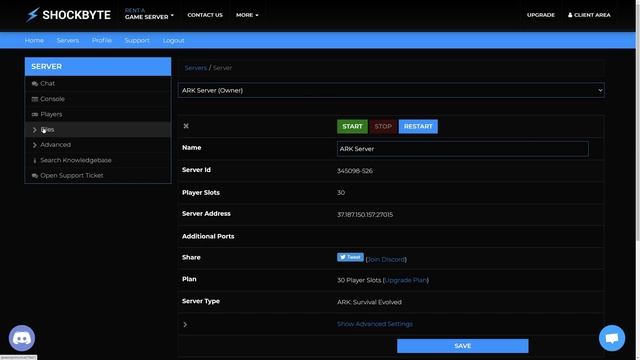640x360 pixels.
Task: Open the Rent a Game Server menu
Action: coord(149,14)
